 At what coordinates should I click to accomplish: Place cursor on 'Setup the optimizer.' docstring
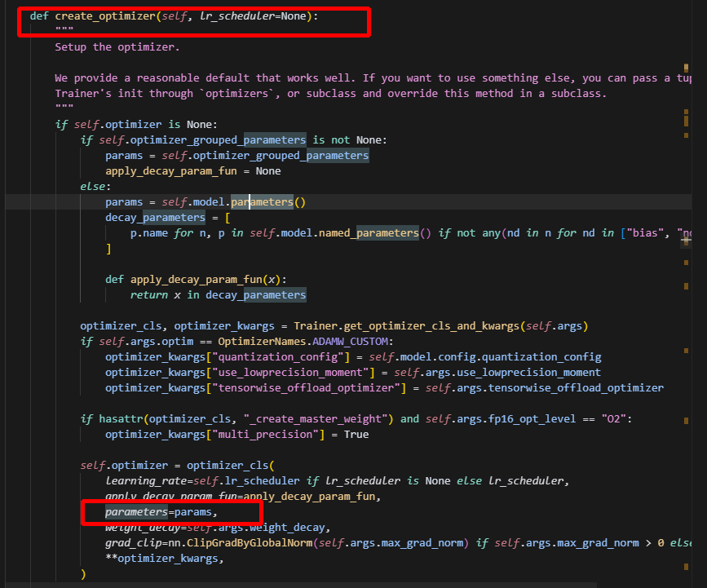point(117,46)
